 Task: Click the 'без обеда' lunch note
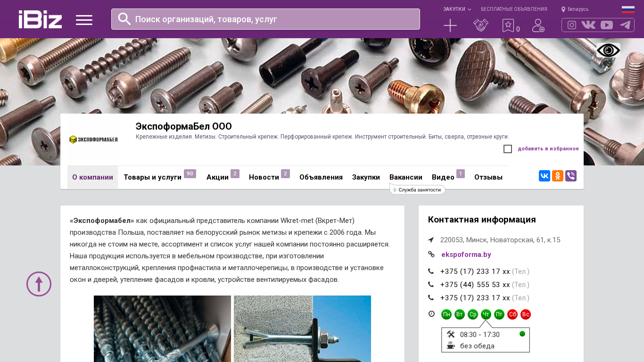[477, 346]
